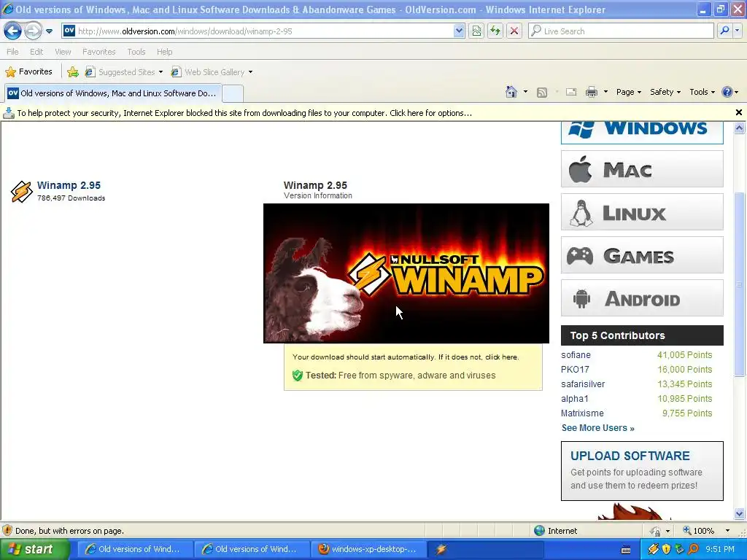Click contributor PKO17
747x560 pixels.
pyautogui.click(x=575, y=370)
